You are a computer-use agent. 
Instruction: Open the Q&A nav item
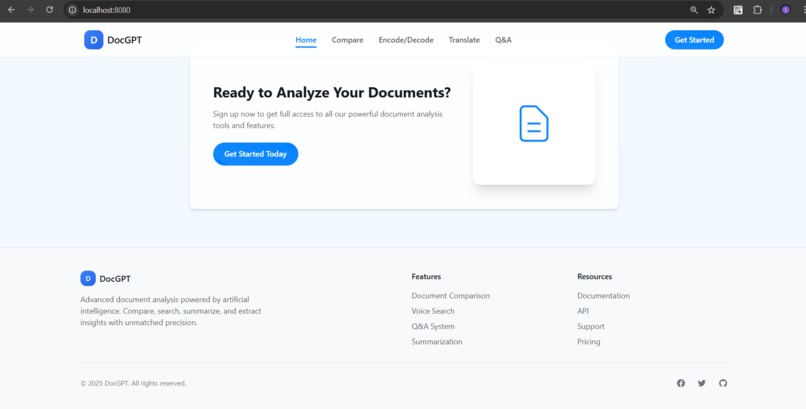pos(503,40)
